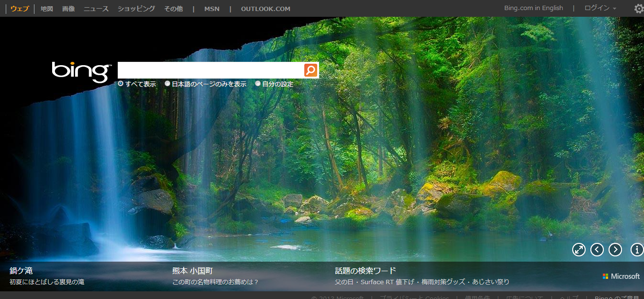Viewport: 644px width, 299px height.
Task: Select the すべて表示 radio button
Action: [121, 84]
